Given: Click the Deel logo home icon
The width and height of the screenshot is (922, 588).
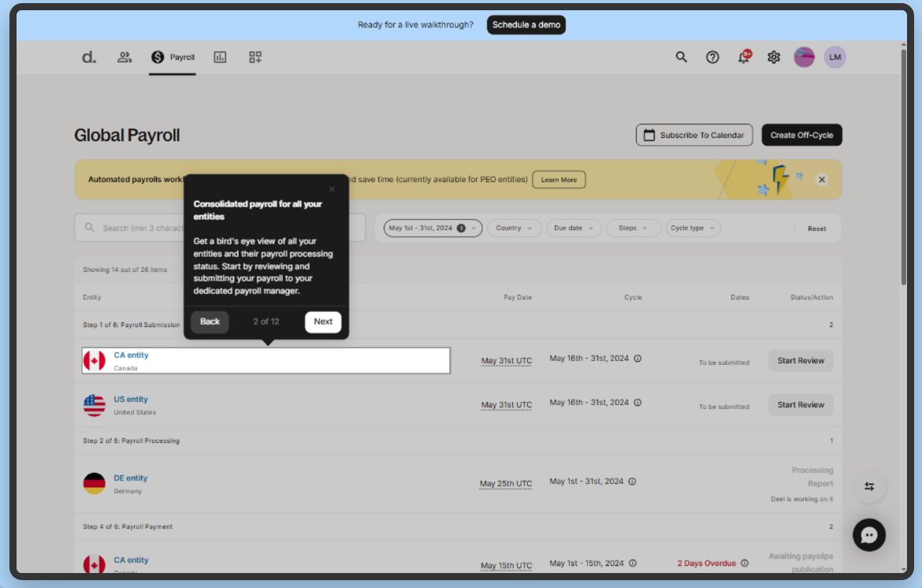Looking at the screenshot, I should [89, 57].
